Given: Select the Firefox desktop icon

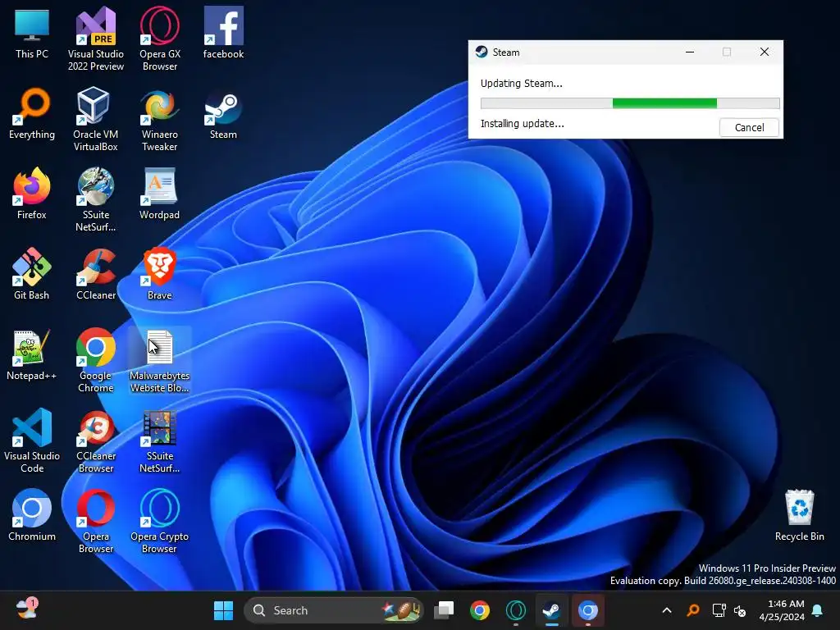Looking at the screenshot, I should pyautogui.click(x=32, y=194).
